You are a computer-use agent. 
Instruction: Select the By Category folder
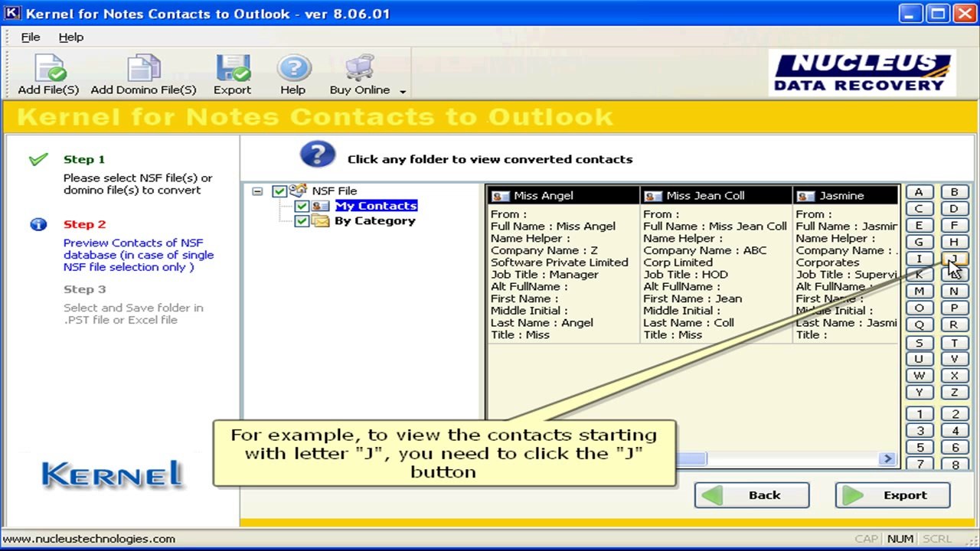point(375,221)
